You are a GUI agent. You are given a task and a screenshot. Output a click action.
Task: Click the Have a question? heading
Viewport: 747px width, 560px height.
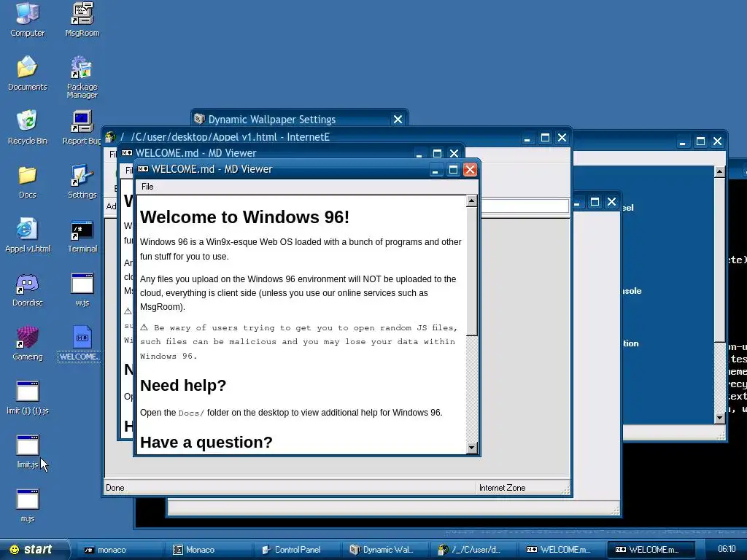coord(206,443)
